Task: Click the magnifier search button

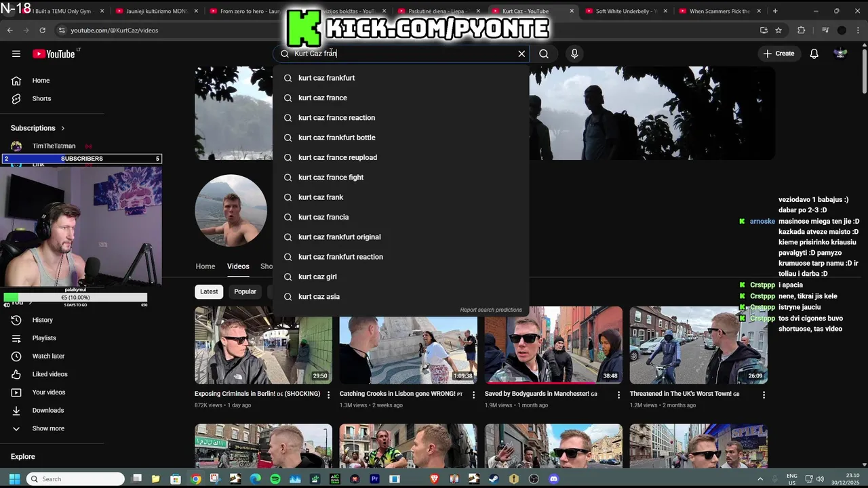Action: pyautogui.click(x=544, y=54)
